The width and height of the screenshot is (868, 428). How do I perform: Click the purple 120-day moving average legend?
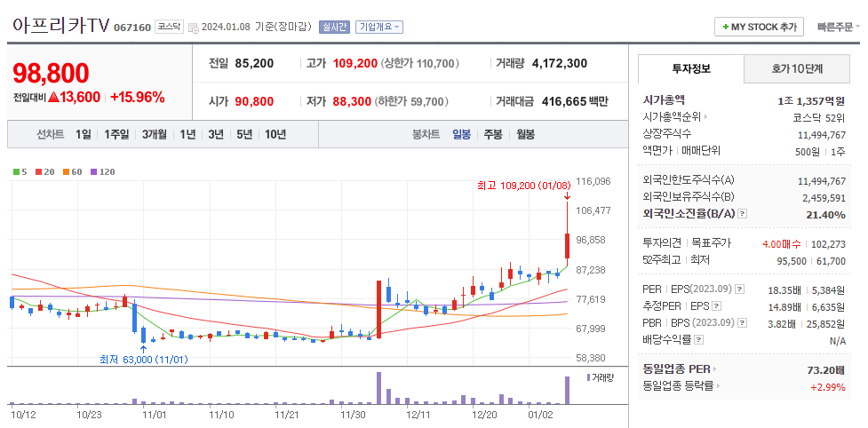coord(102,172)
